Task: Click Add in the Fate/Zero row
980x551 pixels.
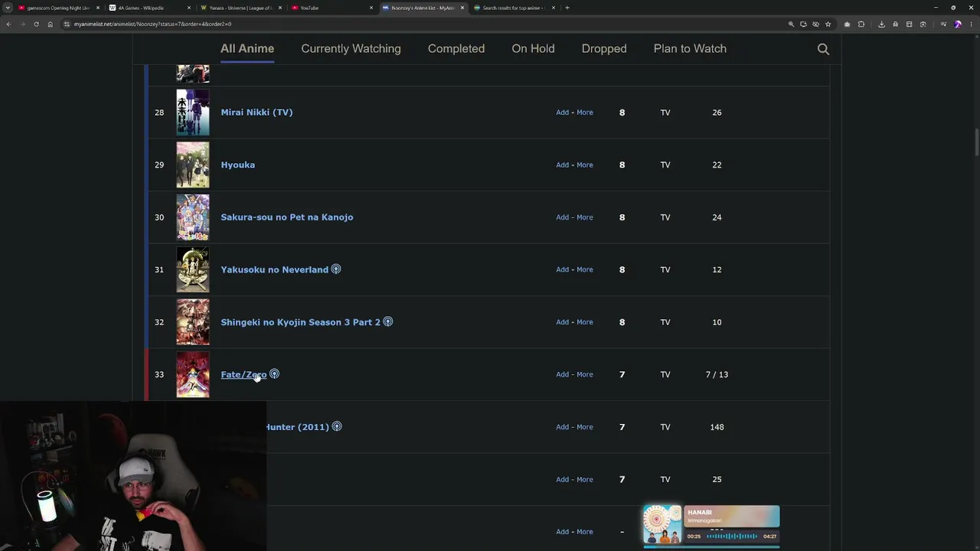Action: (562, 374)
